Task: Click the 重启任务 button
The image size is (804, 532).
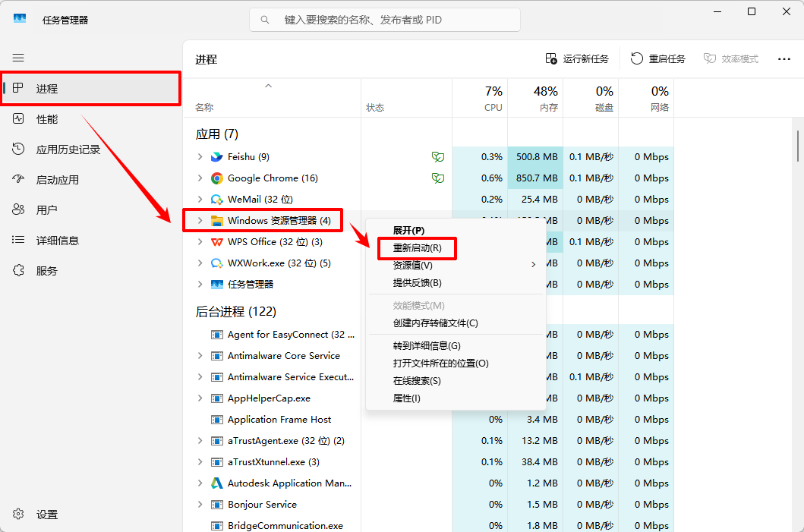Action: (x=658, y=59)
